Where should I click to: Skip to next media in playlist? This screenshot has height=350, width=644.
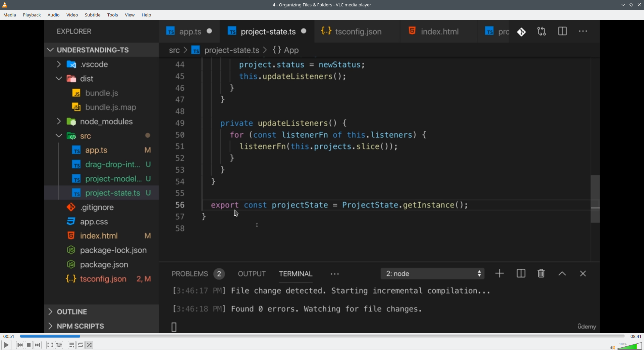(x=38, y=345)
